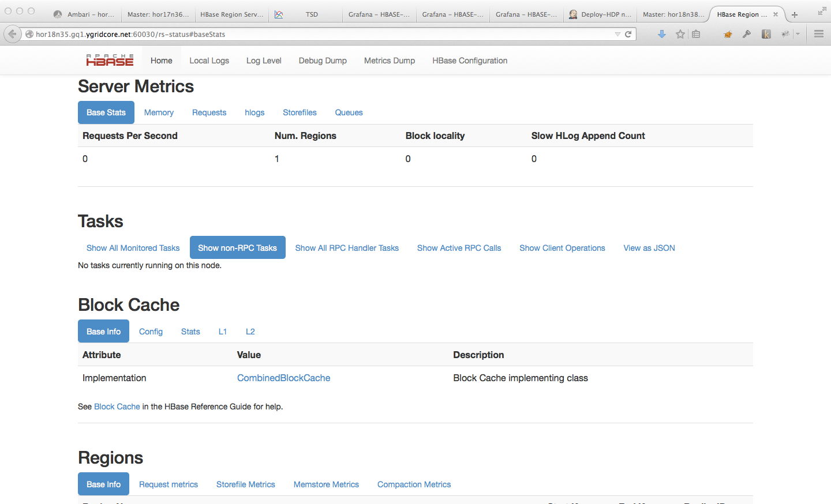Show All RPC Handler Tasks
The width and height of the screenshot is (831, 504).
347,248
